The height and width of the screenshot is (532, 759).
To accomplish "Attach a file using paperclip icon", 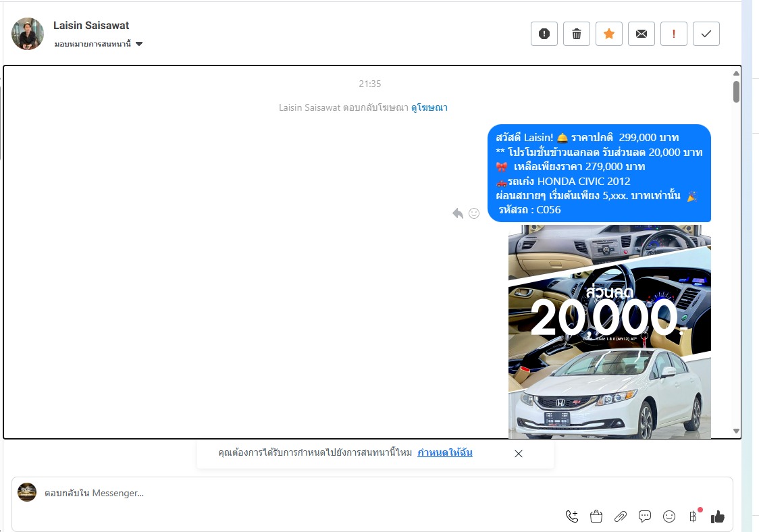I will [x=621, y=516].
